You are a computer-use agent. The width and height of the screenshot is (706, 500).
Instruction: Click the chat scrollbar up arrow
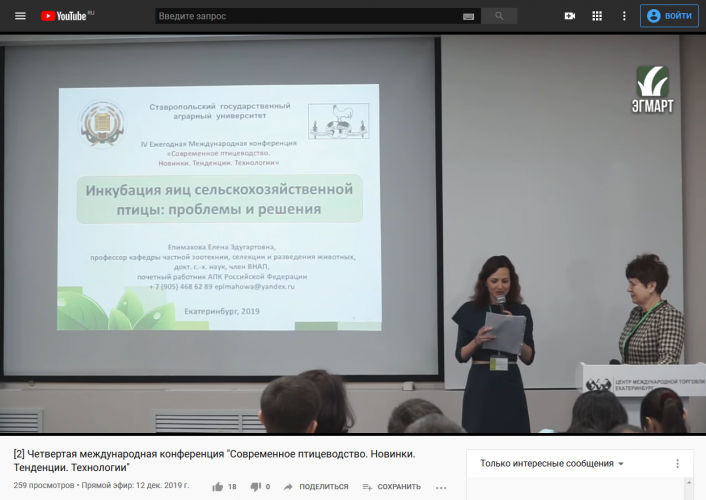pos(689,482)
